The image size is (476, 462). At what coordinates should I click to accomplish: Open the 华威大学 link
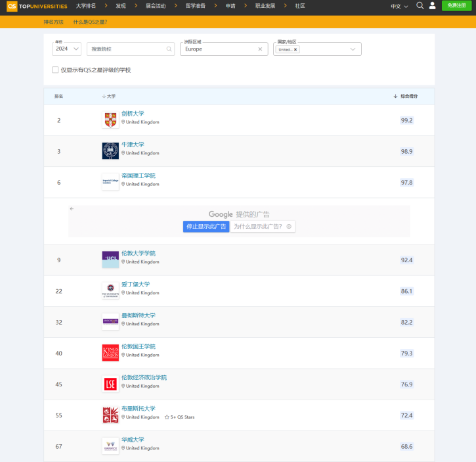133,440
